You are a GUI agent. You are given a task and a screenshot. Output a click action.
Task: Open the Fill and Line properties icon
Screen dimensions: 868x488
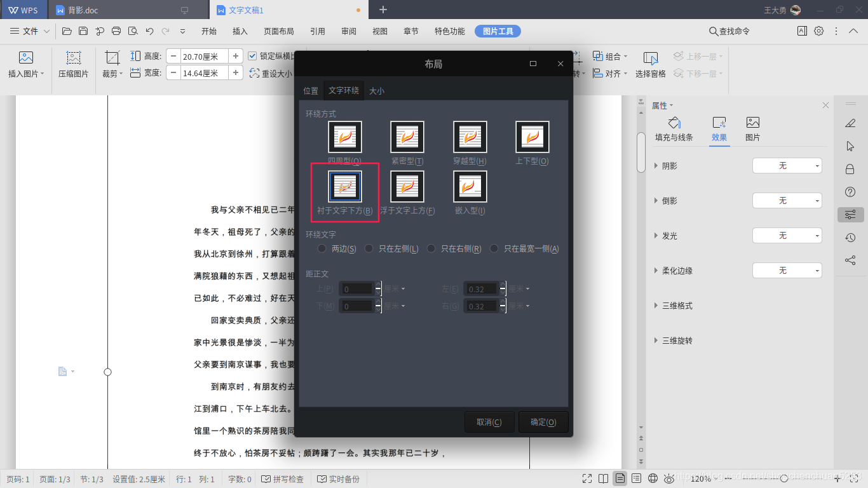pyautogui.click(x=674, y=123)
